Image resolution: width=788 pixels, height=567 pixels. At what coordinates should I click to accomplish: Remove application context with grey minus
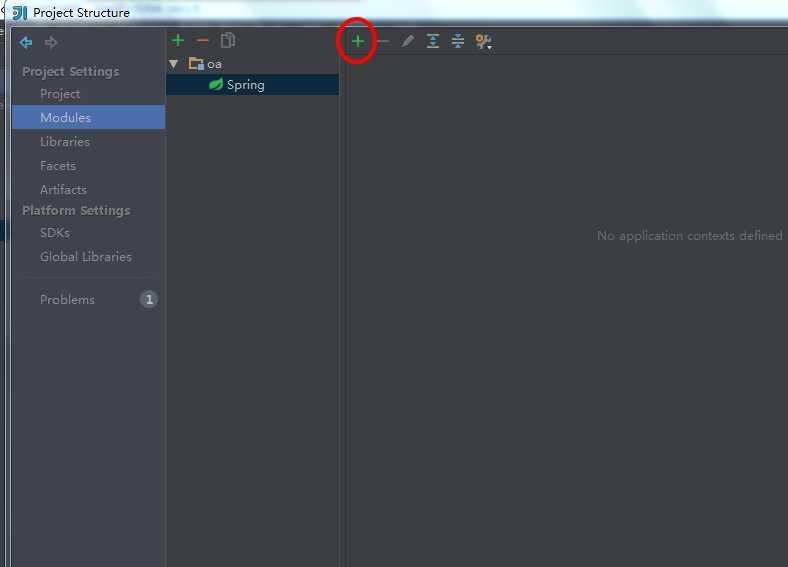pyautogui.click(x=383, y=41)
